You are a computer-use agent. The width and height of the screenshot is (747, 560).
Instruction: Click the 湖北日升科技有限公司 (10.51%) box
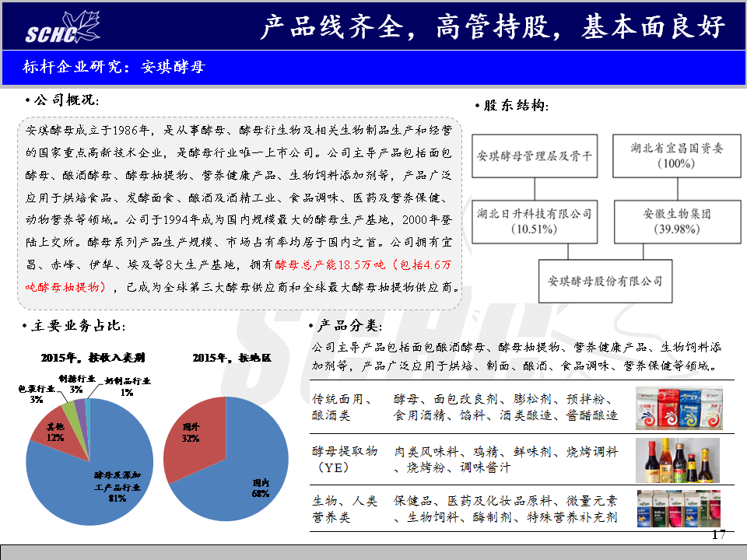click(534, 221)
